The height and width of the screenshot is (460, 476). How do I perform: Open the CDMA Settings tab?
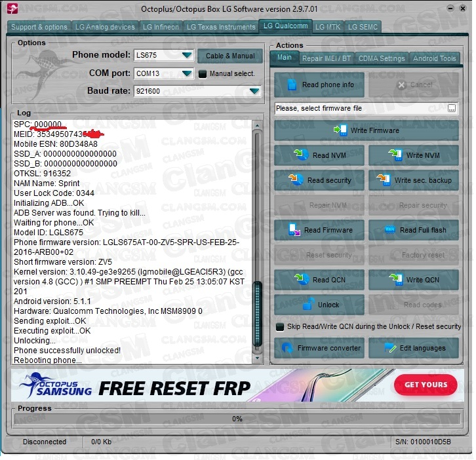point(382,58)
